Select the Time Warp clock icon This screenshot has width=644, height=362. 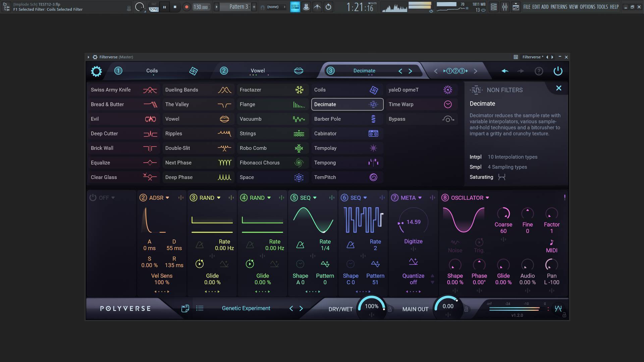[x=448, y=104]
